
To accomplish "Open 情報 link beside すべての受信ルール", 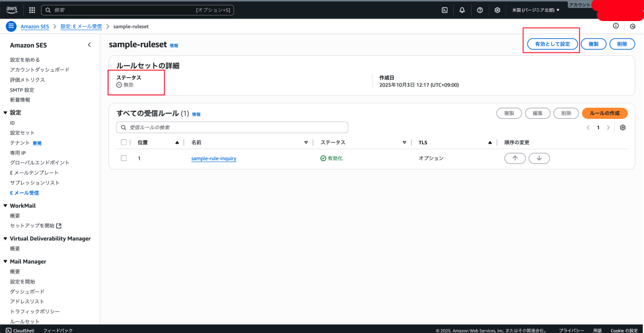I will click(196, 115).
